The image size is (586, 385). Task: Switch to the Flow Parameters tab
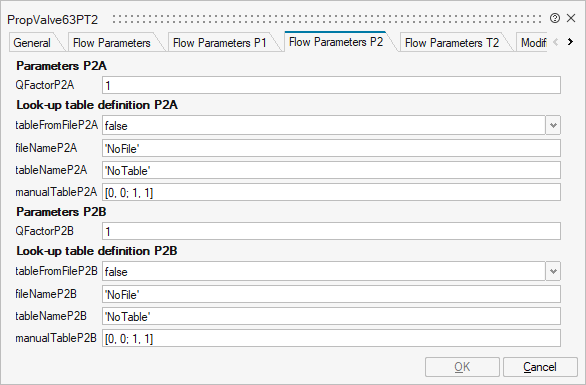[x=112, y=43]
